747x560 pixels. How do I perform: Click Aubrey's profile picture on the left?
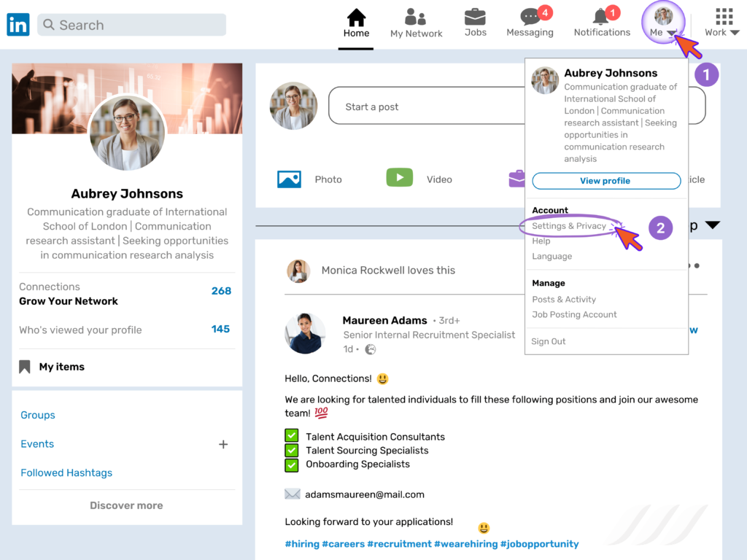(127, 131)
